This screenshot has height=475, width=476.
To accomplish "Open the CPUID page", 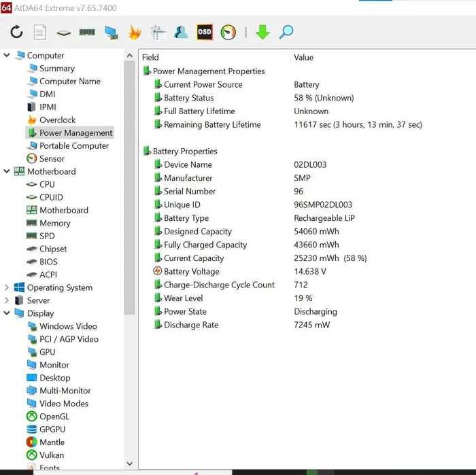I will pyautogui.click(x=51, y=198).
